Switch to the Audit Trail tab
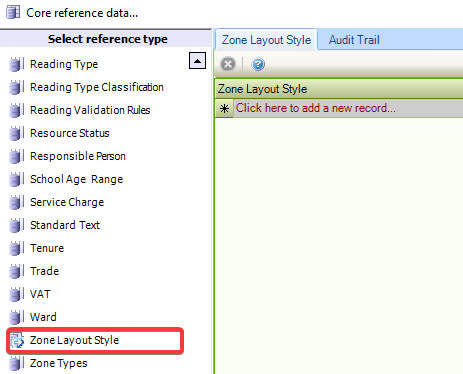This screenshot has height=374, width=463. click(x=354, y=40)
